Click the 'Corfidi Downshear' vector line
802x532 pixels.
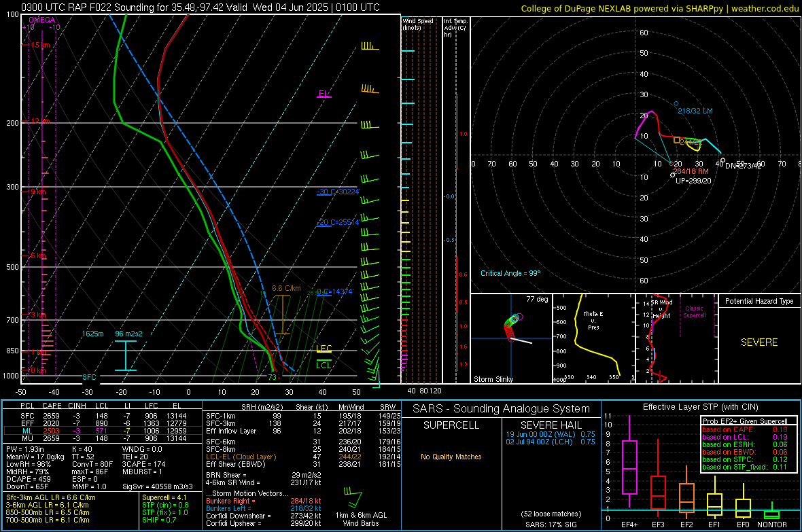pos(264,516)
